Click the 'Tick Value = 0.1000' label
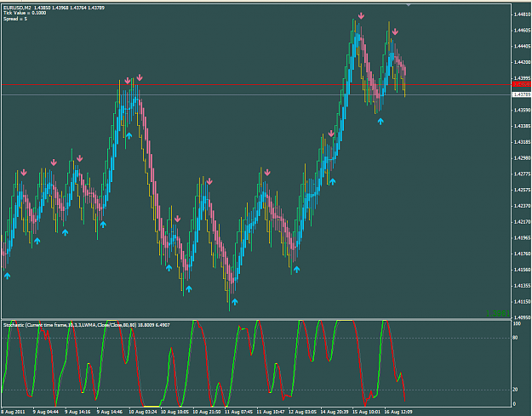Viewport: 532px width, 416px height. pos(25,13)
